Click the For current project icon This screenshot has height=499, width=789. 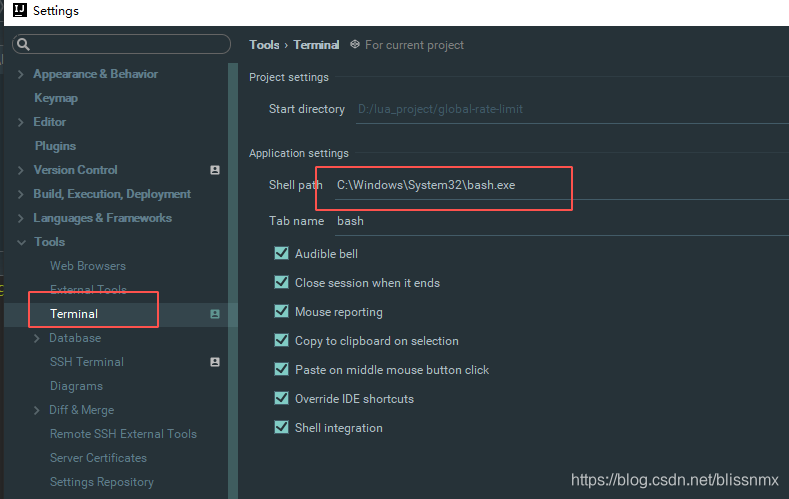(355, 44)
